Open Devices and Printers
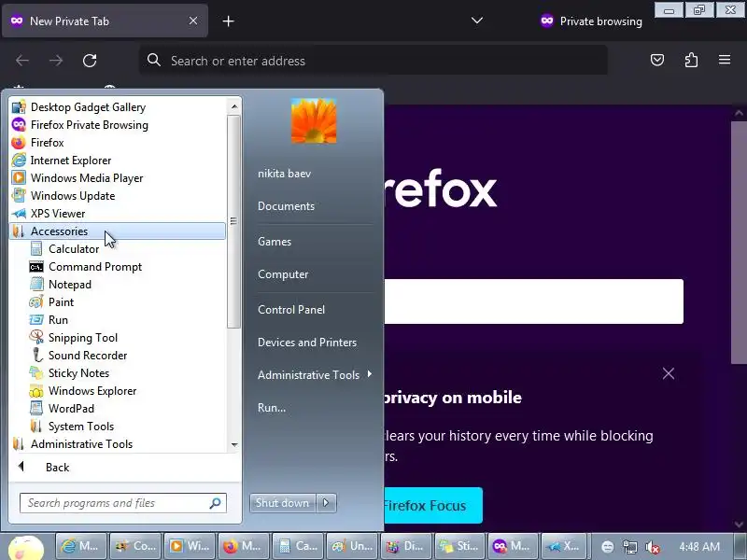This screenshot has width=747, height=560. pyautogui.click(x=307, y=343)
